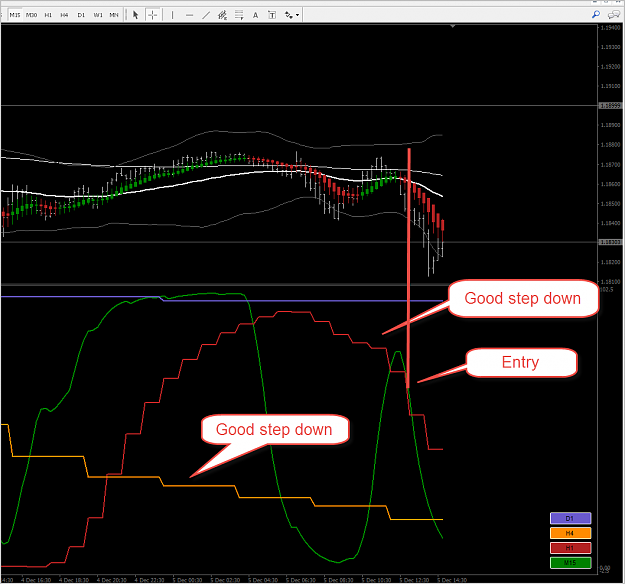Draw a horizontal line
The width and height of the screenshot is (625, 584).
(189, 15)
